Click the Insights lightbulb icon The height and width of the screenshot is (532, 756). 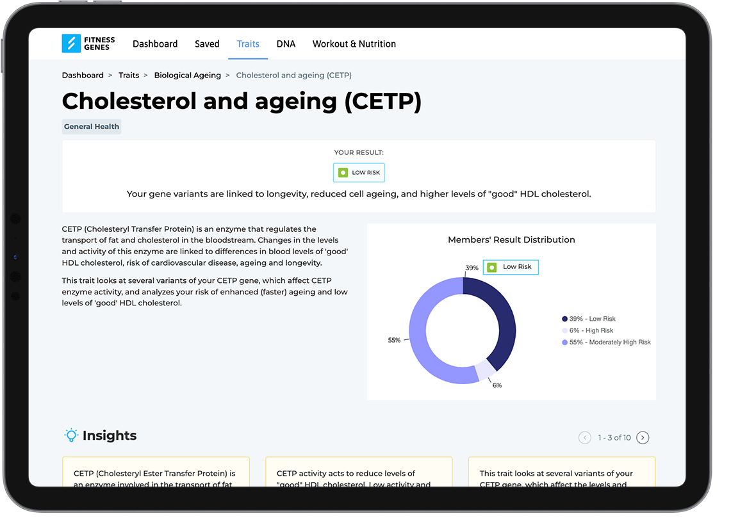(x=70, y=435)
